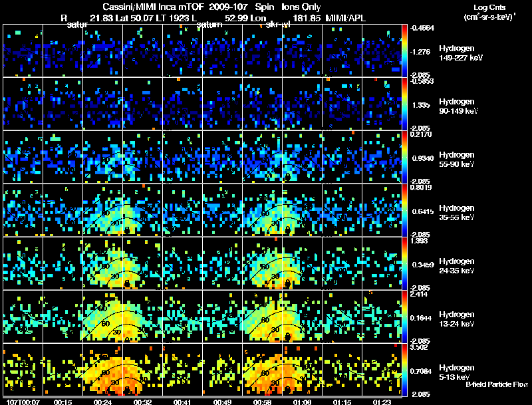Screen dimensions: 532x405
Task: Click the 'B-field Particle Flow' label
Action: [x=497, y=384]
